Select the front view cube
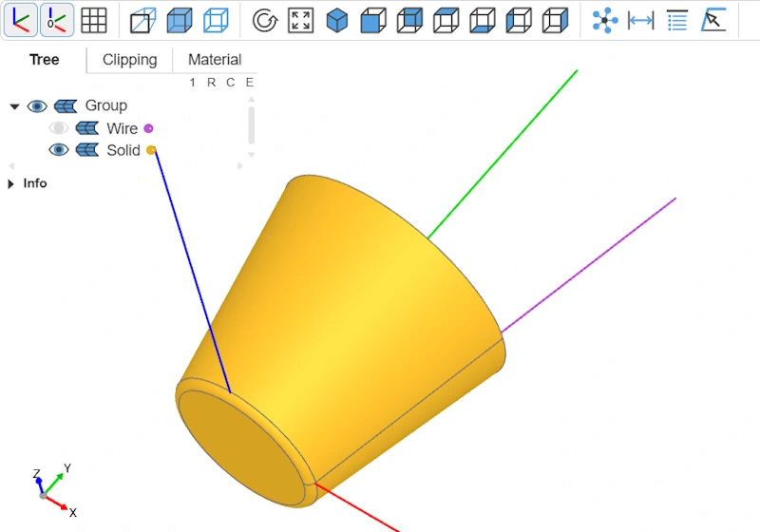Screen dimensions: 760x532 point(373,20)
